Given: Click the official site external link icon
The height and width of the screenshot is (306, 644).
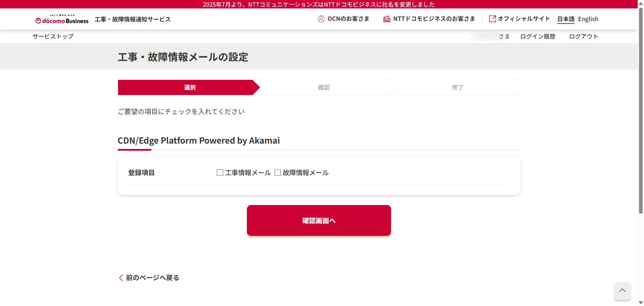Looking at the screenshot, I should 492,19.
